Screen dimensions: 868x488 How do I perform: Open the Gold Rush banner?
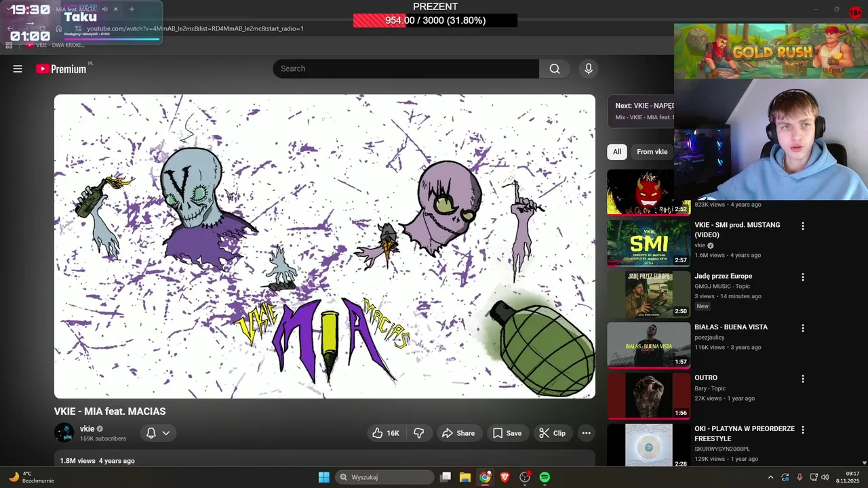click(x=771, y=52)
